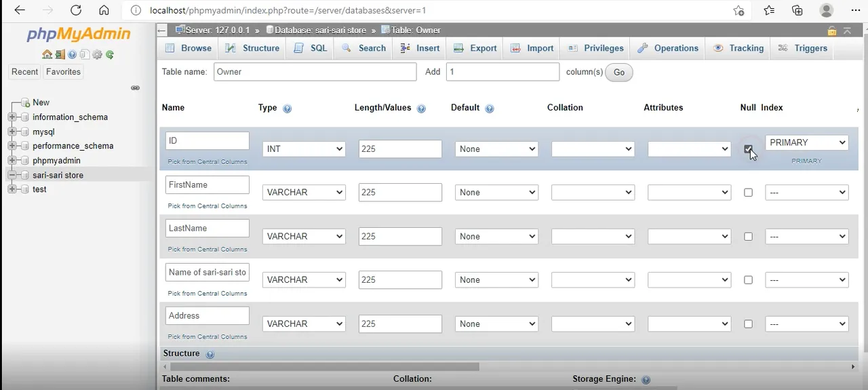
Task: Open browser settings and more menu
Action: (855, 10)
